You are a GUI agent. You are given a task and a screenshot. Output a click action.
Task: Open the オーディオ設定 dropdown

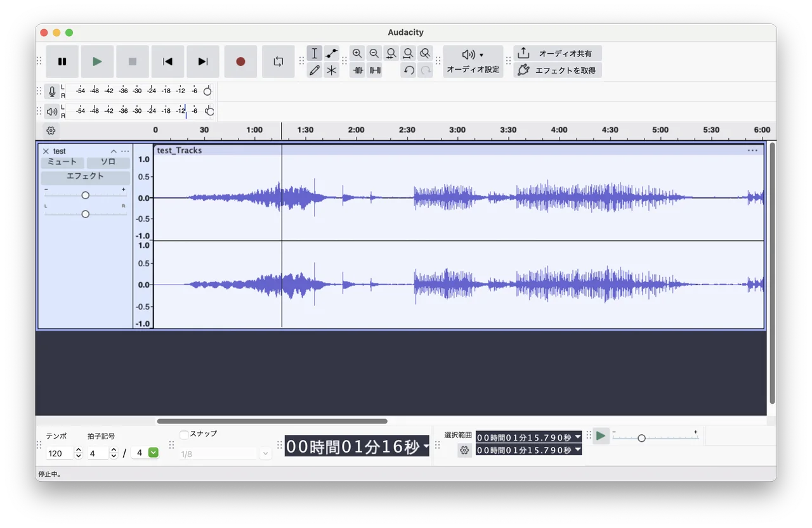(473, 61)
